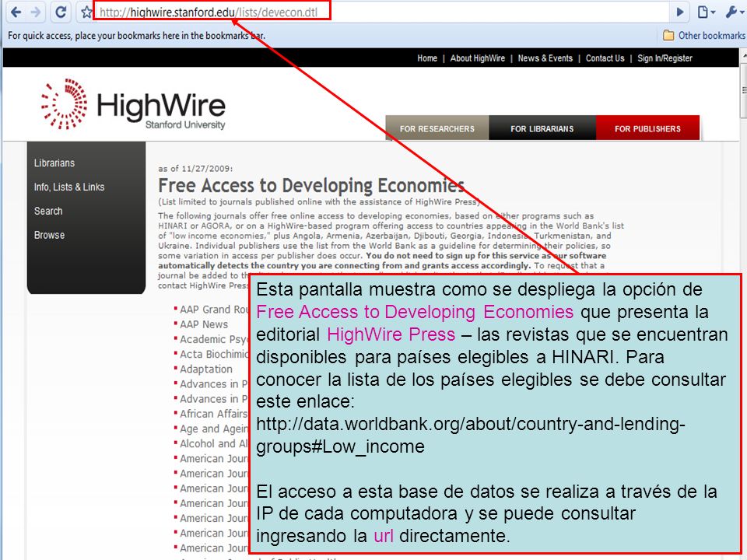The height and width of the screenshot is (560, 747).
Task: Open the AAP News journal link
Action: [x=204, y=324]
